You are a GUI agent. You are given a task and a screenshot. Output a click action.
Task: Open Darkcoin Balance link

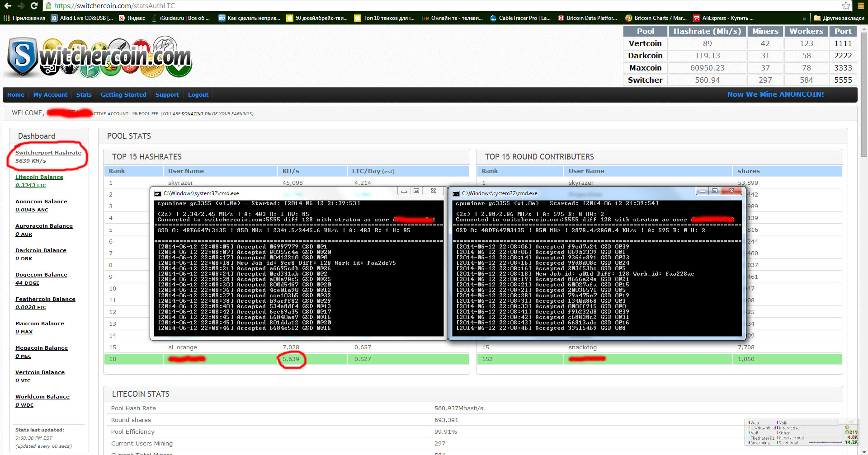pos(41,250)
